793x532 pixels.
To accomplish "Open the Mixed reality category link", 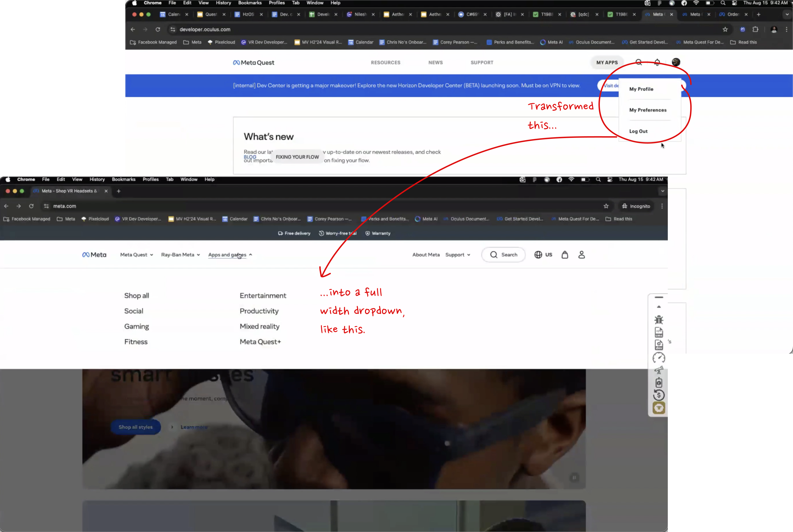I will 259,326.
